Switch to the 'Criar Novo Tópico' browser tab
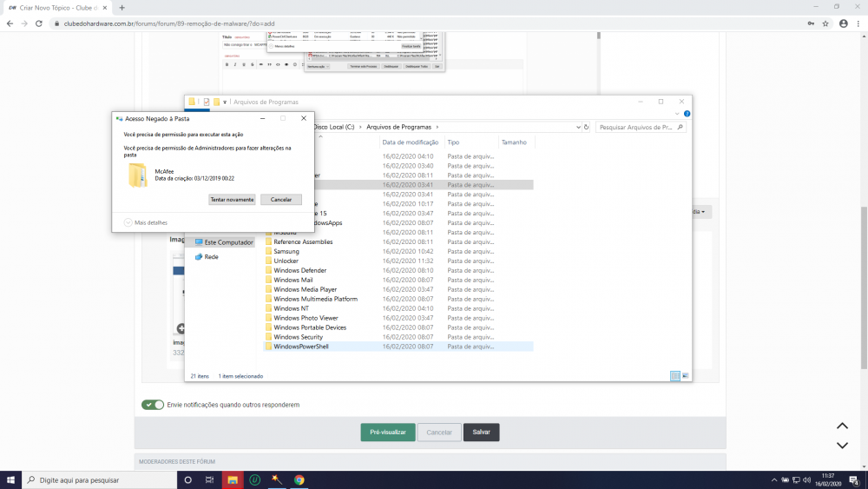Screen dimensions: 868x489 52,7
